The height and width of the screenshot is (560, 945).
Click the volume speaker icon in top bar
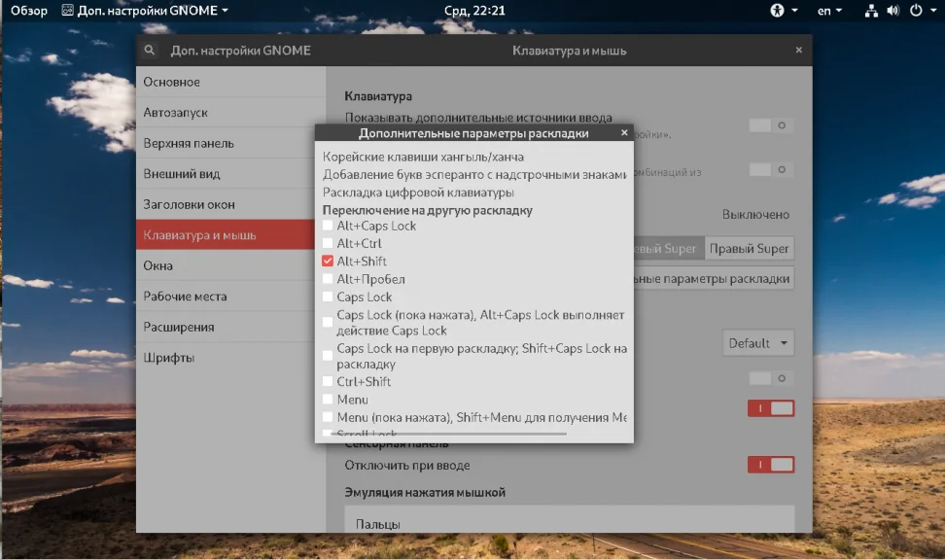893,11
